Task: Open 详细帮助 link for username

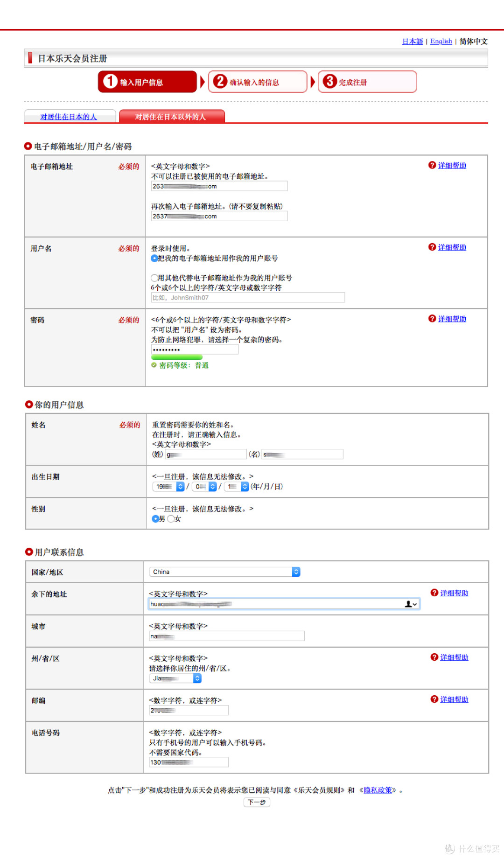Action: tap(452, 247)
